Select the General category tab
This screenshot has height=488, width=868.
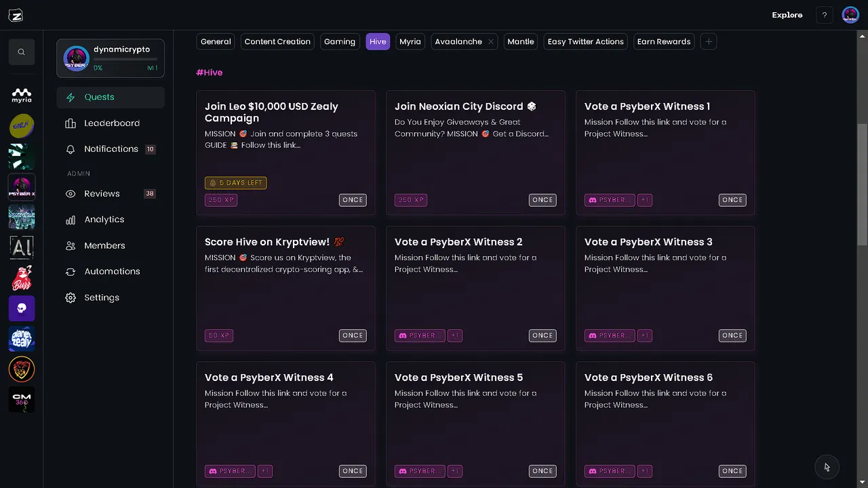(216, 41)
